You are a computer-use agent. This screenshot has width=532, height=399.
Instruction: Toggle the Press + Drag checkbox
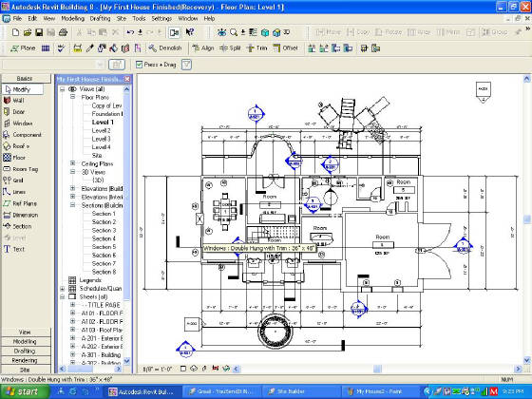[x=139, y=65]
